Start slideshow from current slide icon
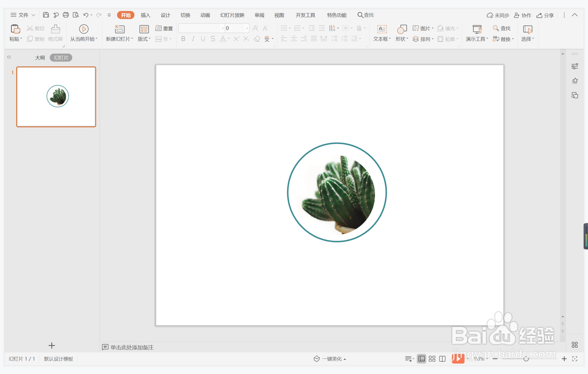Image resolution: width=588 pixels, height=374 pixels. (x=84, y=29)
